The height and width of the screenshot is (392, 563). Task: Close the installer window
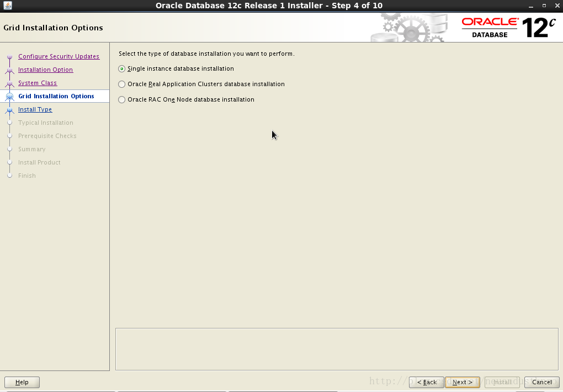(557, 6)
